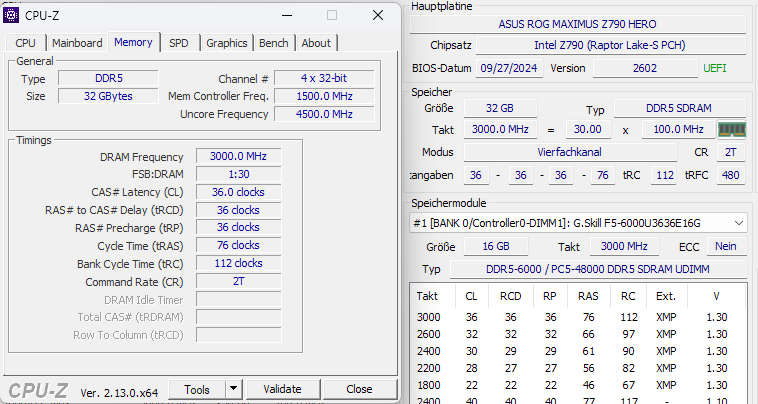Click the module Größe 16 GB field
The width and height of the screenshot is (758, 404).
pos(496,246)
